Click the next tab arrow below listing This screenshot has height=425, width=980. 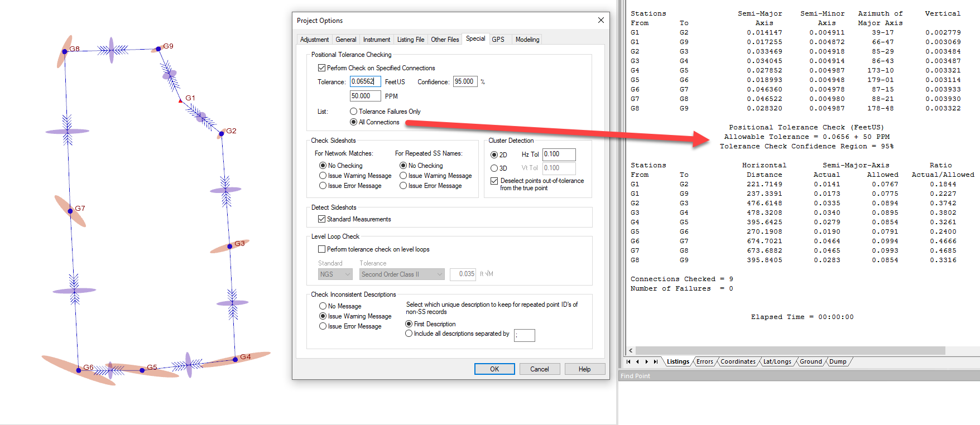(x=647, y=361)
